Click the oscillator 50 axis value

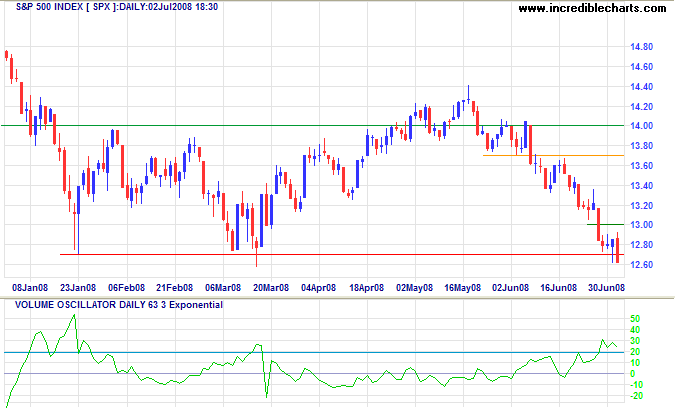[635, 319]
